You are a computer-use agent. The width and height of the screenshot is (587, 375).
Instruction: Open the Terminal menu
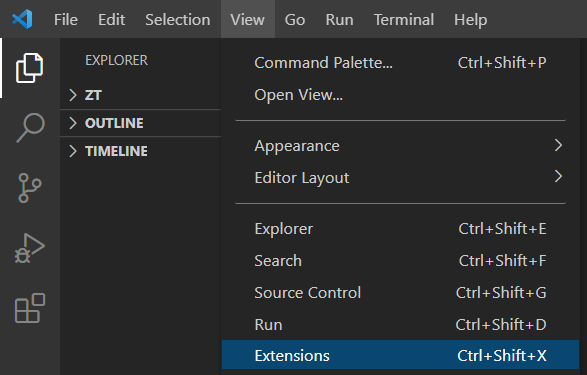(404, 19)
